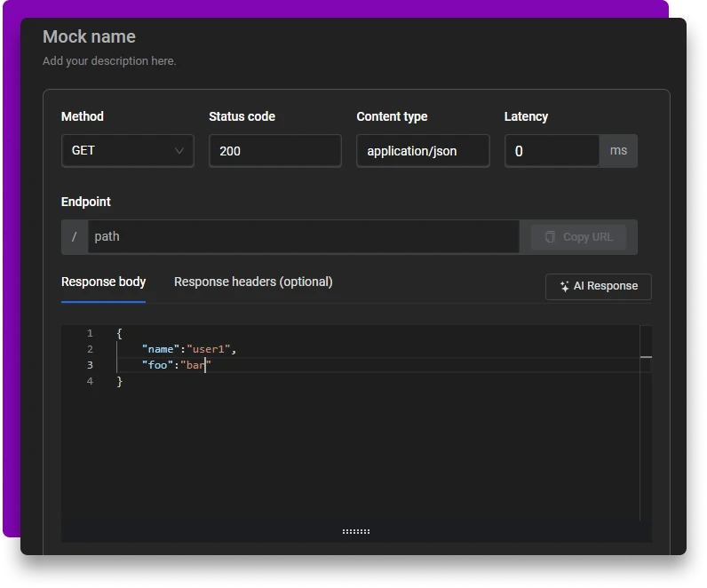Click line number 4 in the editor
This screenshot has height=588, width=707.
(90, 381)
